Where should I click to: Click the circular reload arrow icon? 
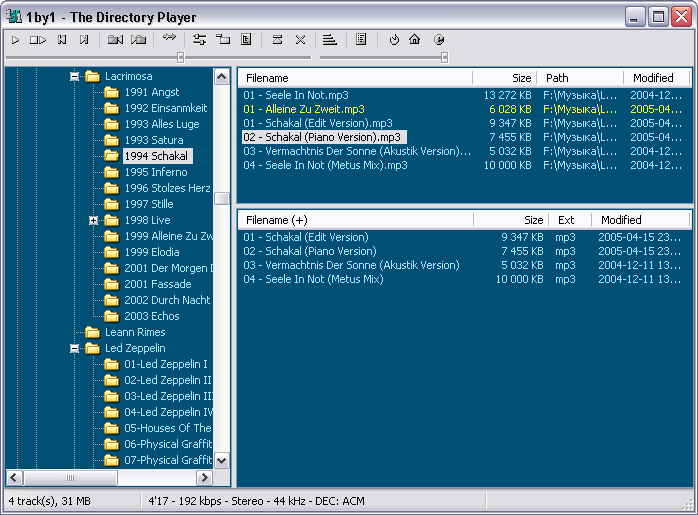coord(394,40)
